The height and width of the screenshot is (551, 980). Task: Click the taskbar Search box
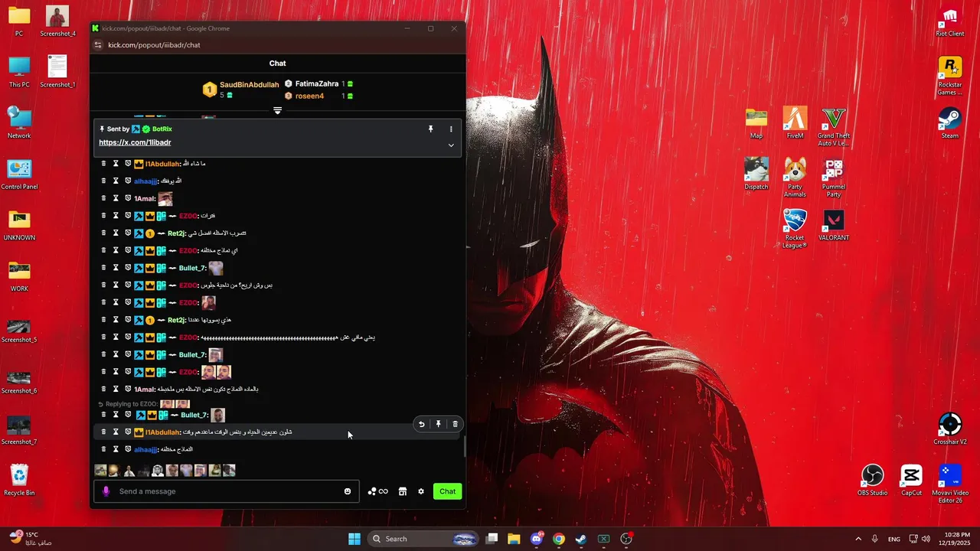(x=423, y=539)
